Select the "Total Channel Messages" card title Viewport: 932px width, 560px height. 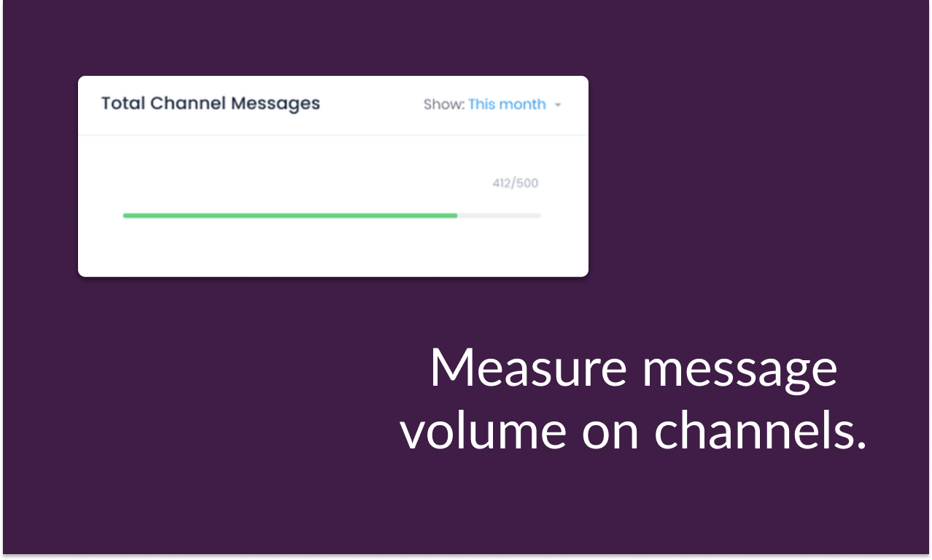[x=210, y=104]
